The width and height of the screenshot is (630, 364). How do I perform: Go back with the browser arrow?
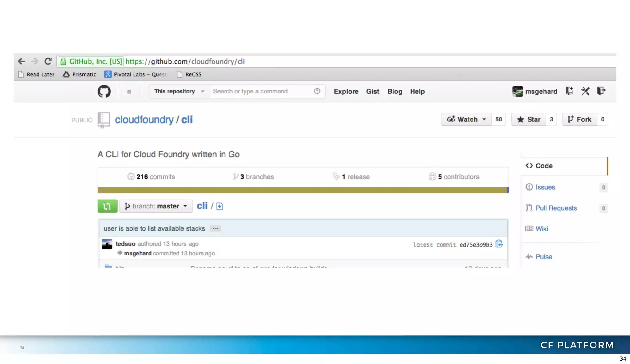pyautogui.click(x=21, y=61)
